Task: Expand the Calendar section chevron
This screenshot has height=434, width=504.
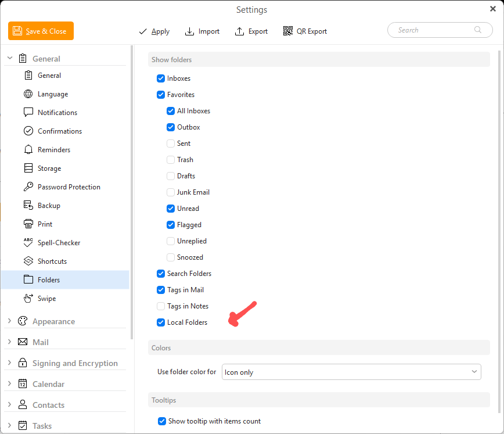Action: (9, 383)
